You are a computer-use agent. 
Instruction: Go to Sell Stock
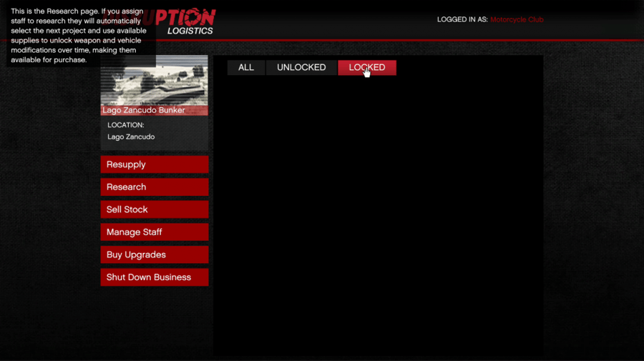pyautogui.click(x=155, y=209)
